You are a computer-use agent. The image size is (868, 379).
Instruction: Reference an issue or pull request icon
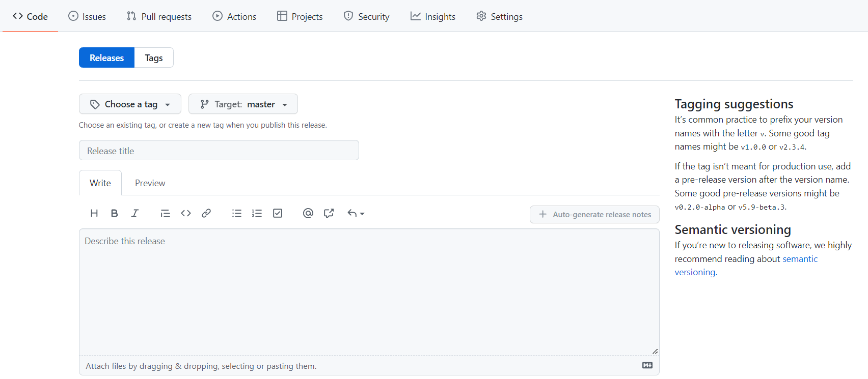(x=329, y=213)
